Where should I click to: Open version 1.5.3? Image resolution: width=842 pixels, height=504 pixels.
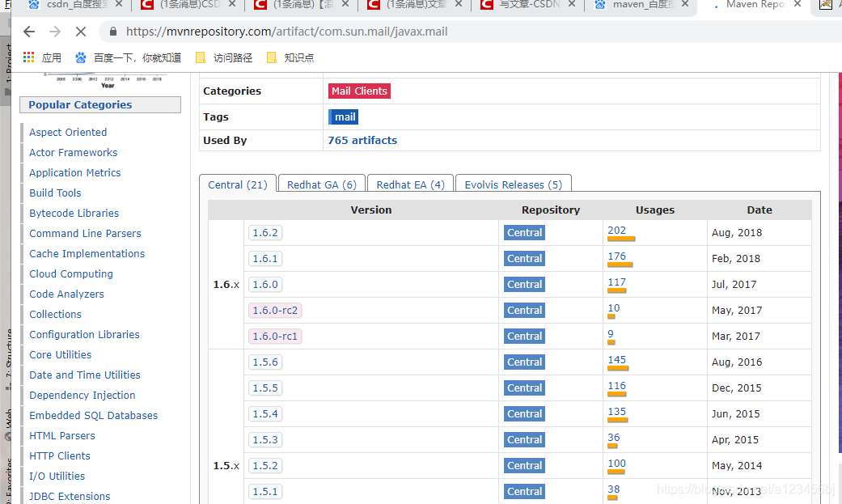point(265,439)
